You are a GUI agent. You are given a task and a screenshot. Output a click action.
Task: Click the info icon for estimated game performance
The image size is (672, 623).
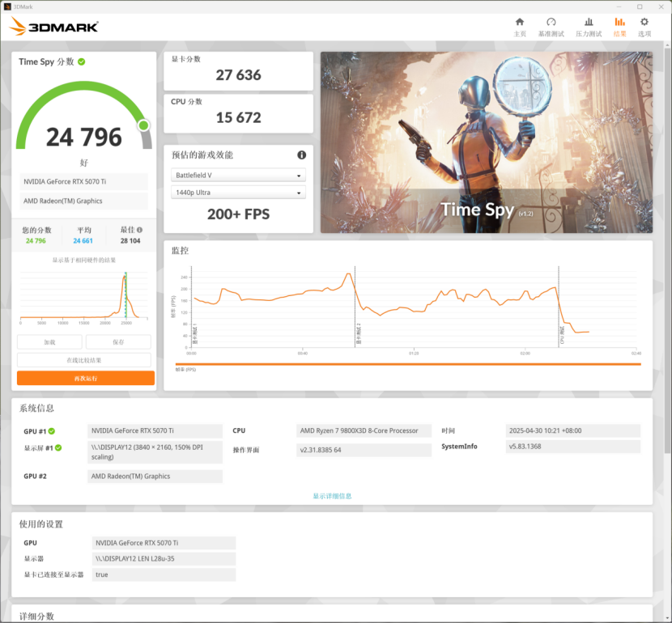[x=302, y=155]
